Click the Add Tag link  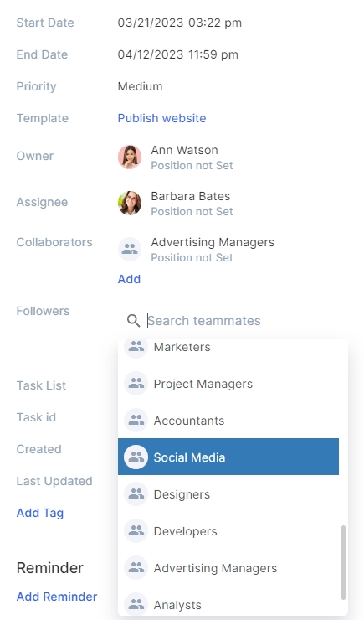tap(40, 513)
